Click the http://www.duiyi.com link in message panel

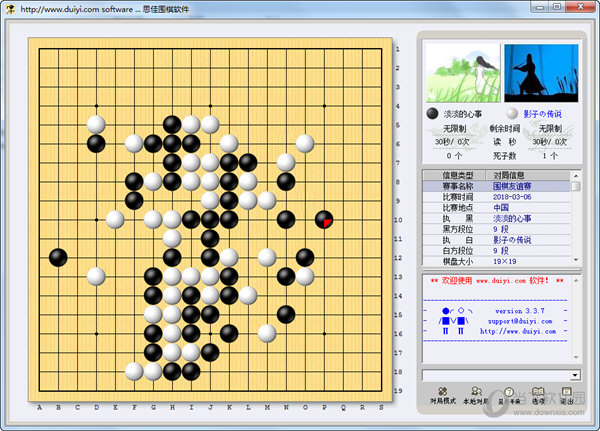(x=518, y=331)
